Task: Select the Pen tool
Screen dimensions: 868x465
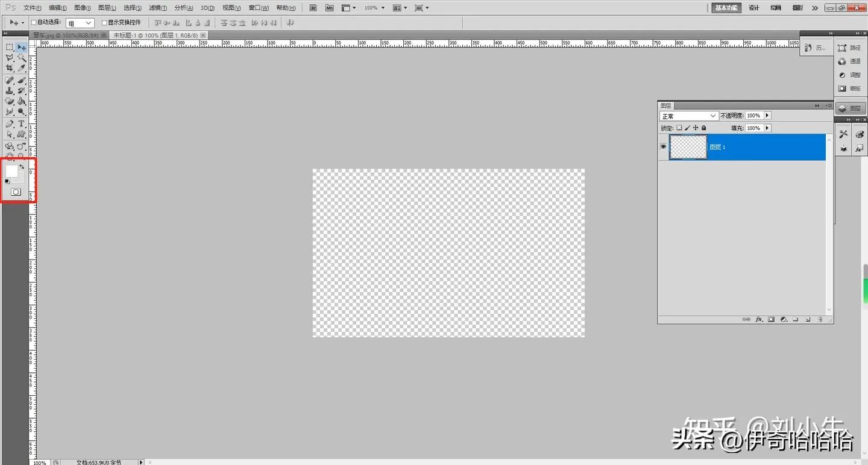Action: pyautogui.click(x=9, y=123)
